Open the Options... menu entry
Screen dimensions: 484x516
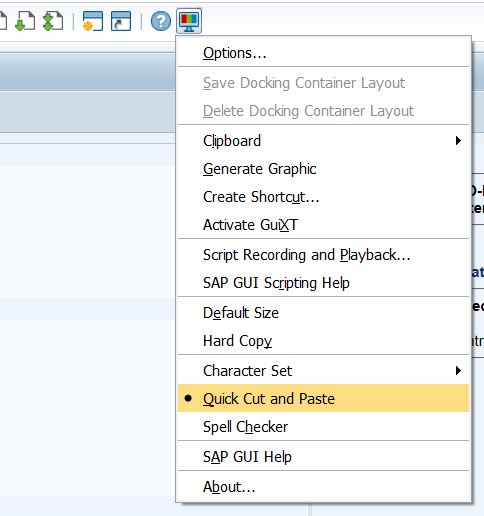[x=323, y=53]
